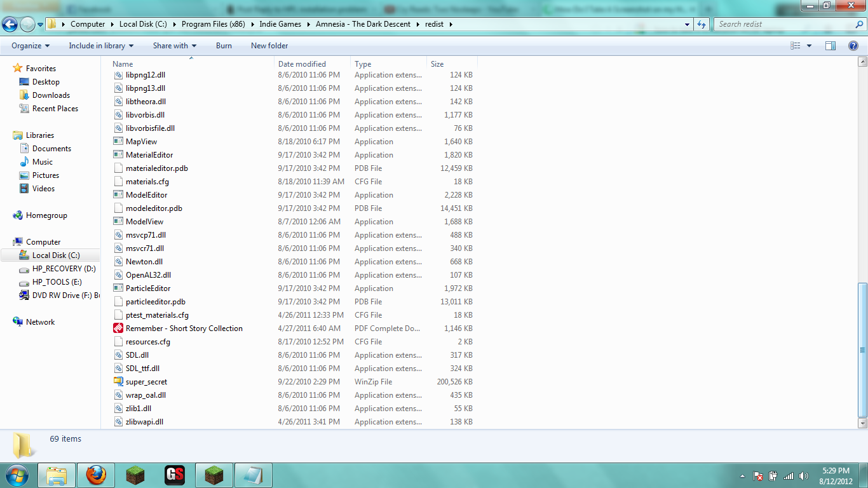Click the super_secret WinZip file icon

tap(118, 382)
